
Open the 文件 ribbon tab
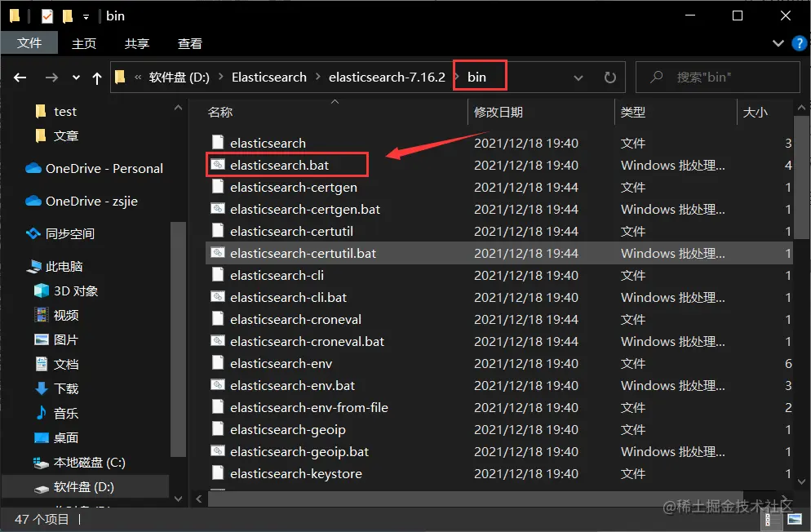(x=29, y=43)
